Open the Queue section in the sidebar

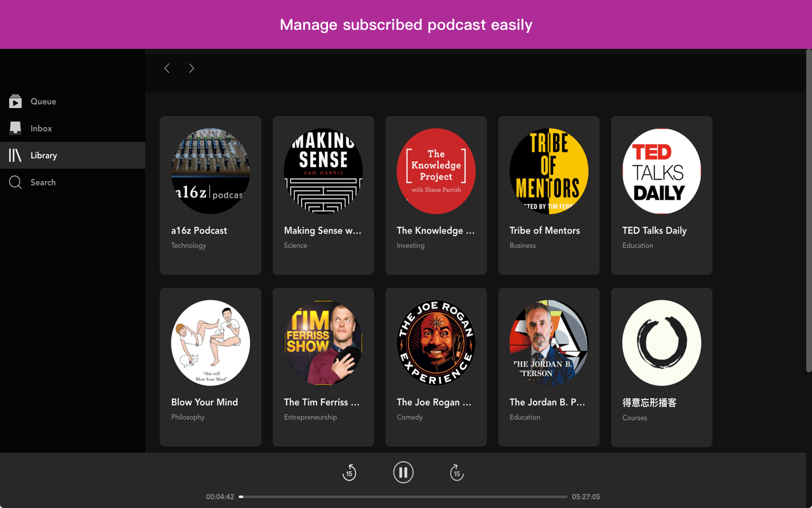(43, 101)
